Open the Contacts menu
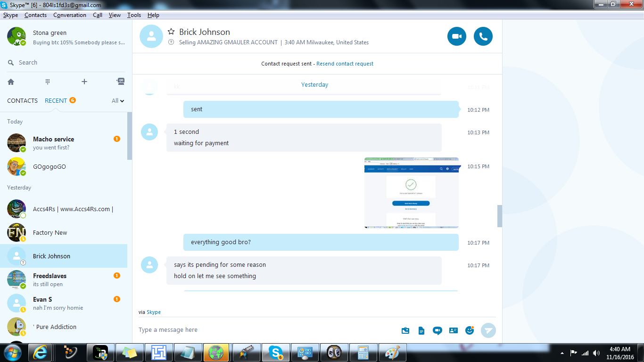Image resolution: width=644 pixels, height=362 pixels. pos(35,15)
